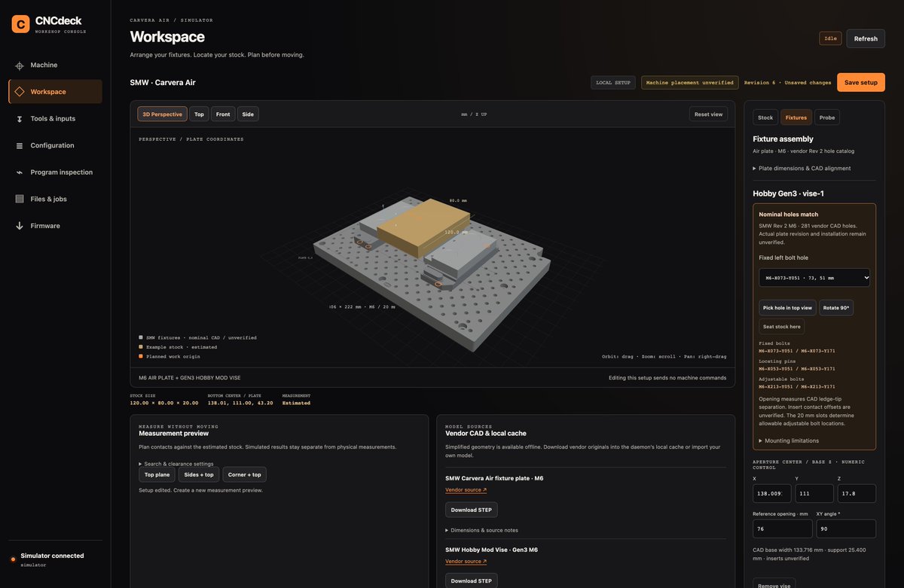Click the 80.0 mm dimension label
The image size is (904, 588).
(x=459, y=201)
